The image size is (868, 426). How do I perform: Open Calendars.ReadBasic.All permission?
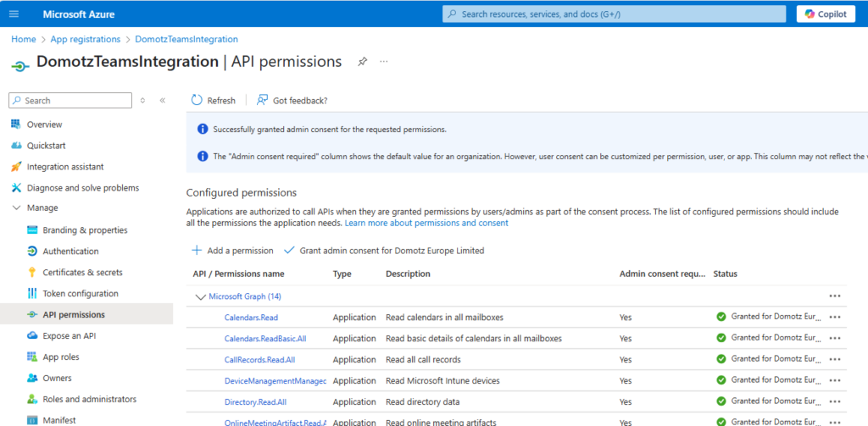[265, 339]
